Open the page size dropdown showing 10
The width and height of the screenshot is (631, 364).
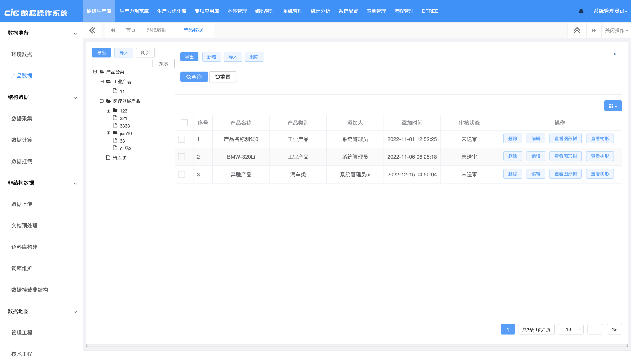coord(570,329)
